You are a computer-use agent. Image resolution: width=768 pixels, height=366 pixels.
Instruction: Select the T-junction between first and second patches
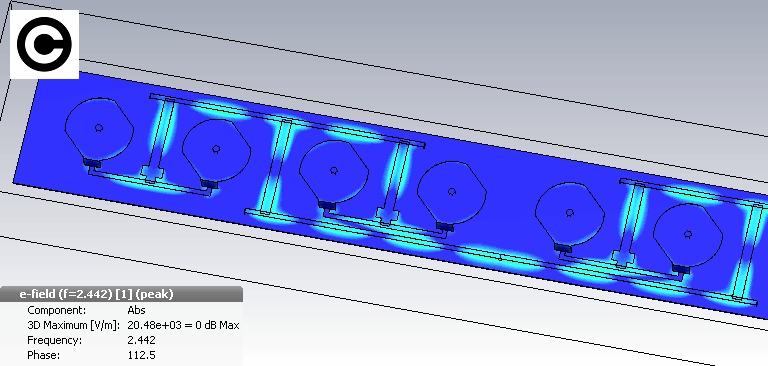point(151,173)
